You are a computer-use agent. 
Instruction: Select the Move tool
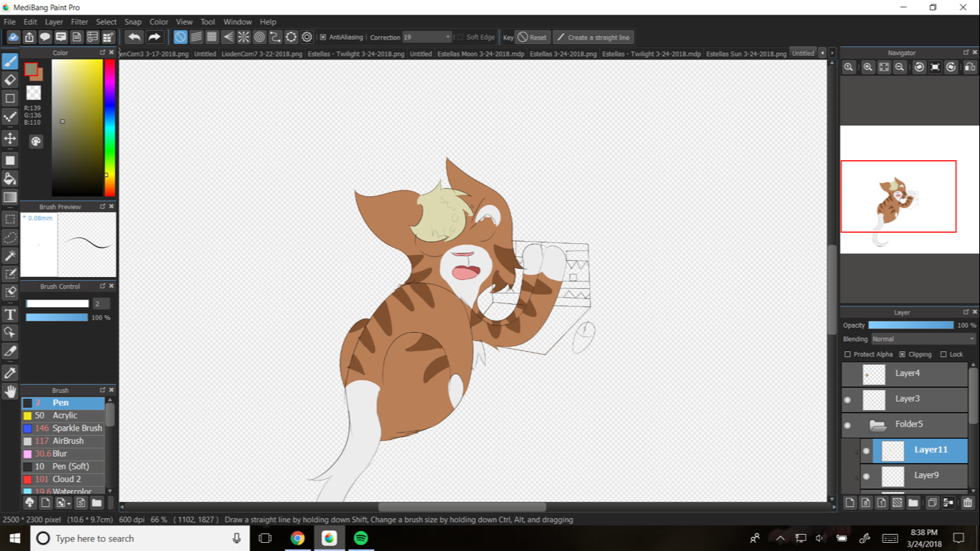coord(10,139)
